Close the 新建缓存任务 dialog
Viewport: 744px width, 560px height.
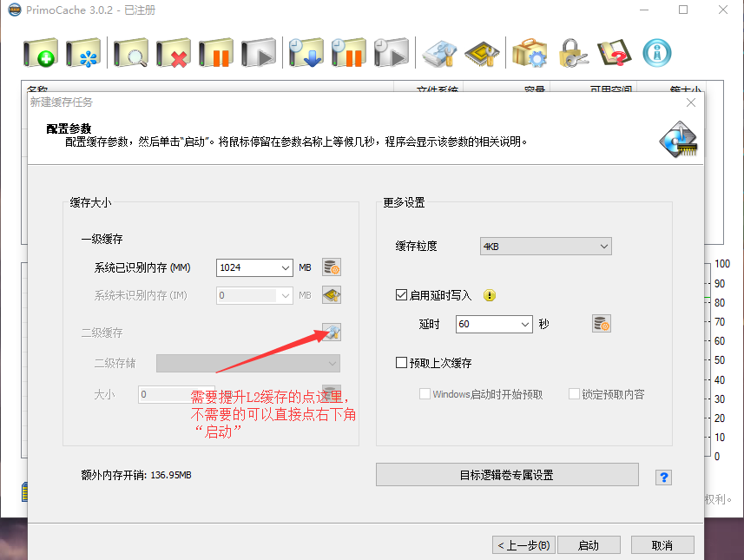pyautogui.click(x=691, y=102)
